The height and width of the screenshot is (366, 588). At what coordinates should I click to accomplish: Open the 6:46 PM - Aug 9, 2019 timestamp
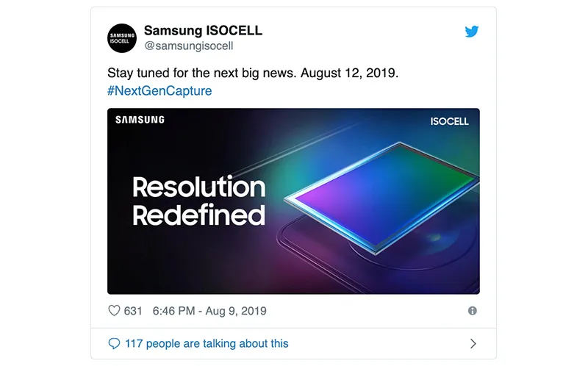pos(209,311)
